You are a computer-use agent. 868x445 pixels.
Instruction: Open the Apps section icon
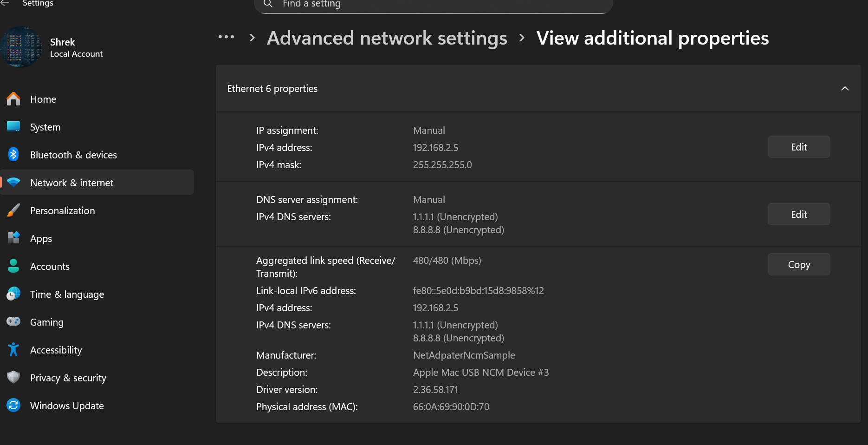13,238
